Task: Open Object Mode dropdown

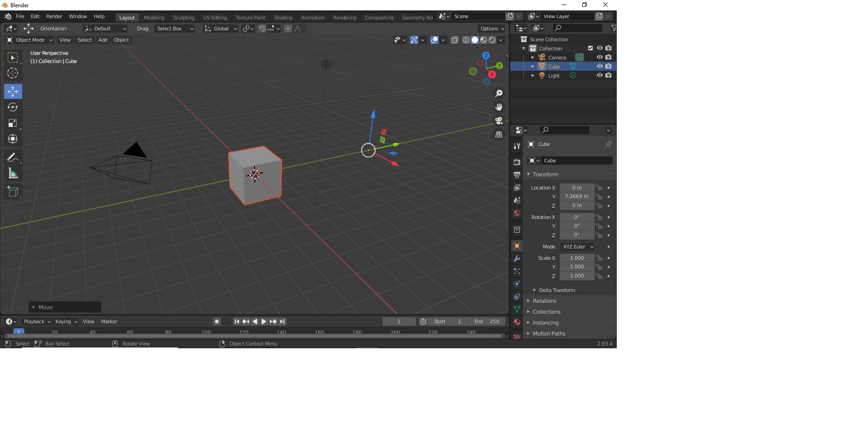Action: 29,40
